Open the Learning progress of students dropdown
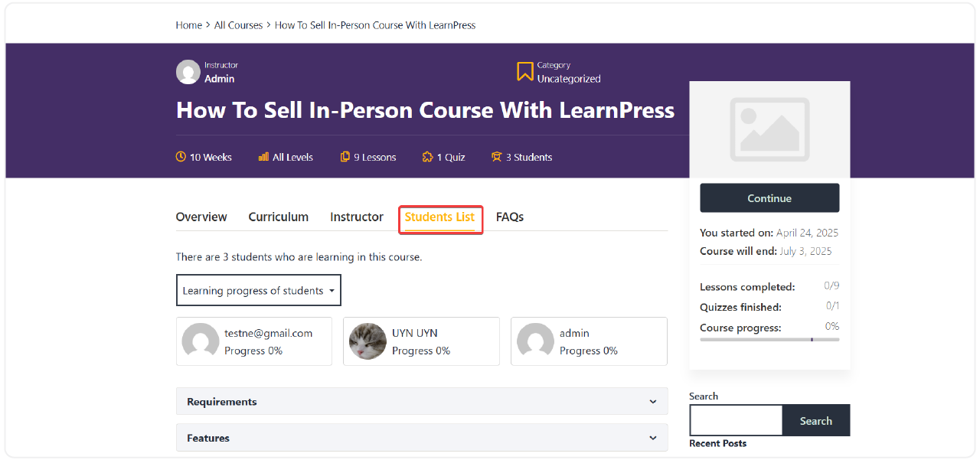 click(258, 290)
